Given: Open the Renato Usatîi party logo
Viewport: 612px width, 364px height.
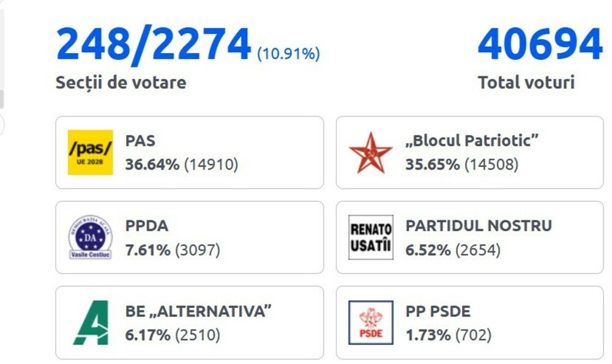Looking at the screenshot, I should 370,237.
